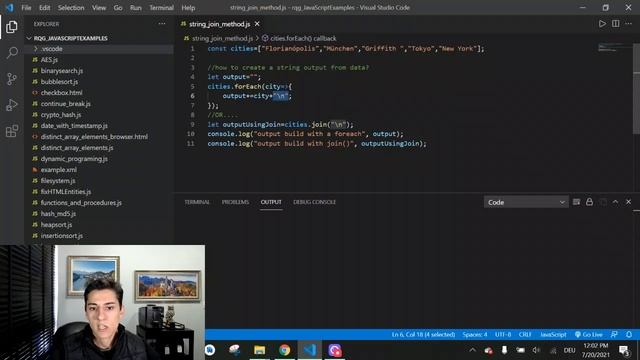Open checkbox.html file
This screenshot has width=640, height=360.
[61, 93]
